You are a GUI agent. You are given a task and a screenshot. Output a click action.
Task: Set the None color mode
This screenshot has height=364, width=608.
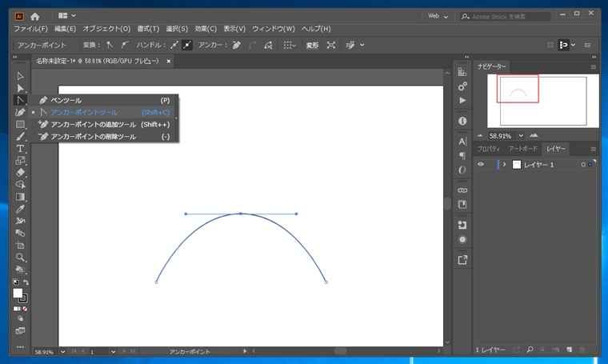pyautogui.click(x=25, y=309)
